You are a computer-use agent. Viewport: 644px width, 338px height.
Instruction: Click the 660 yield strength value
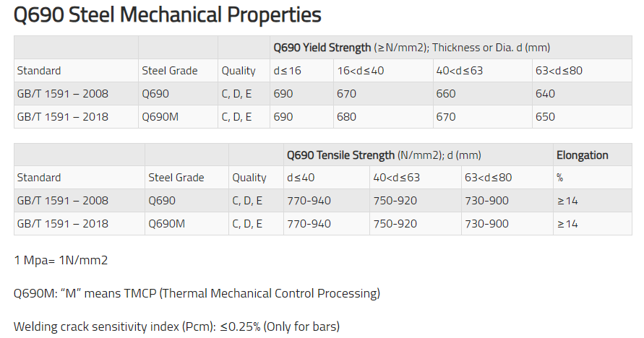click(x=445, y=94)
